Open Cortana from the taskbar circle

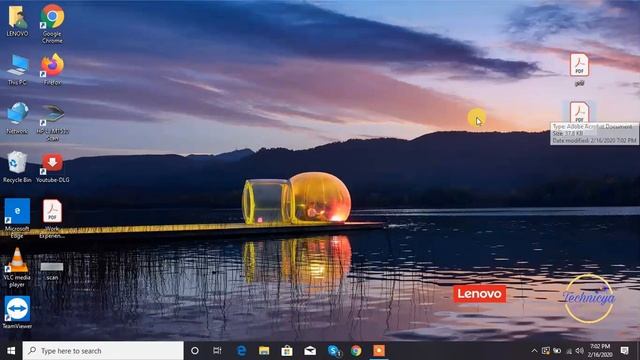click(x=195, y=351)
